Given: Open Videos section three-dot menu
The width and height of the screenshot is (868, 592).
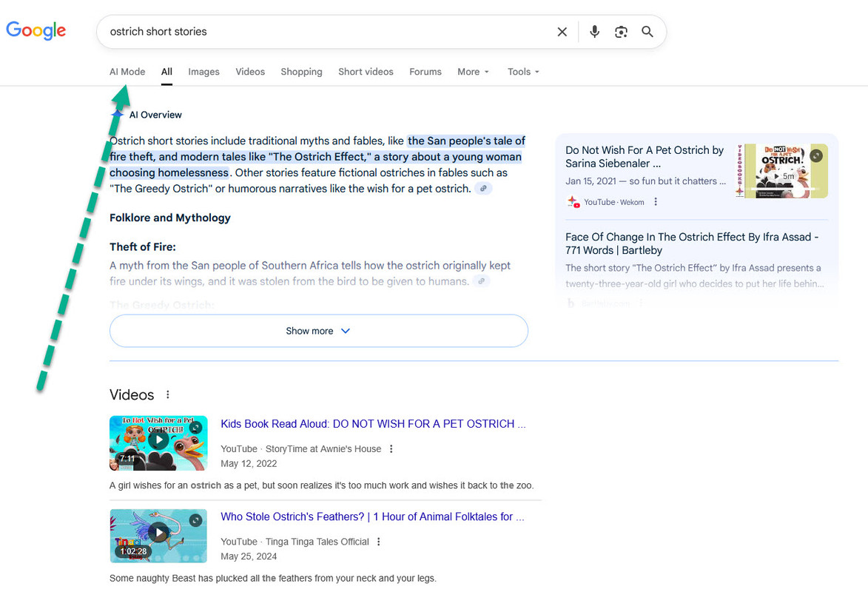Looking at the screenshot, I should pyautogui.click(x=168, y=394).
